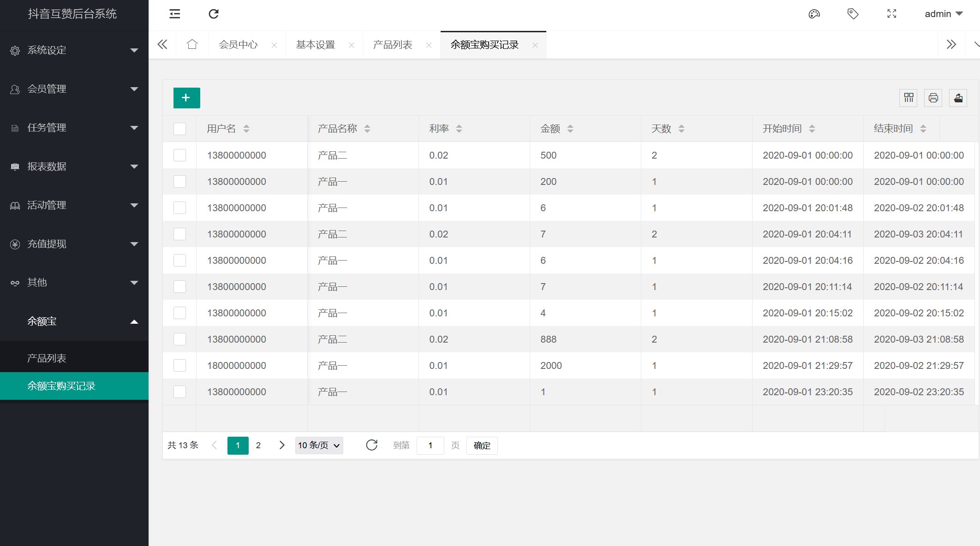980x546 pixels.
Task: Check the row starting 2020-09-01 20:11:14
Action: pos(179,286)
